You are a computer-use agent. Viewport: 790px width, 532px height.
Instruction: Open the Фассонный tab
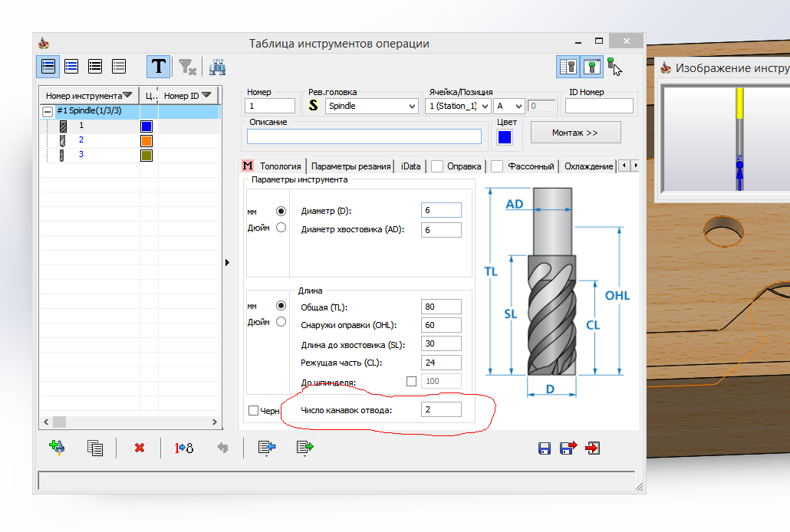coord(531,166)
